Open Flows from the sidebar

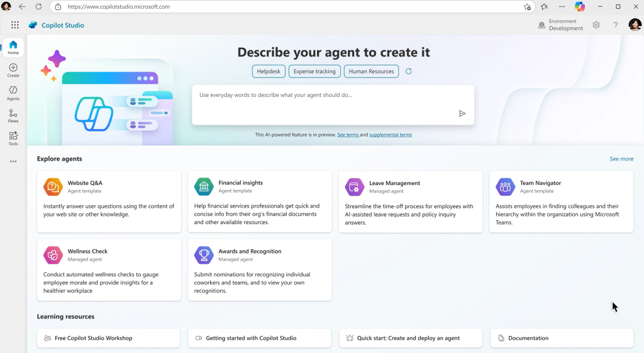click(x=13, y=116)
